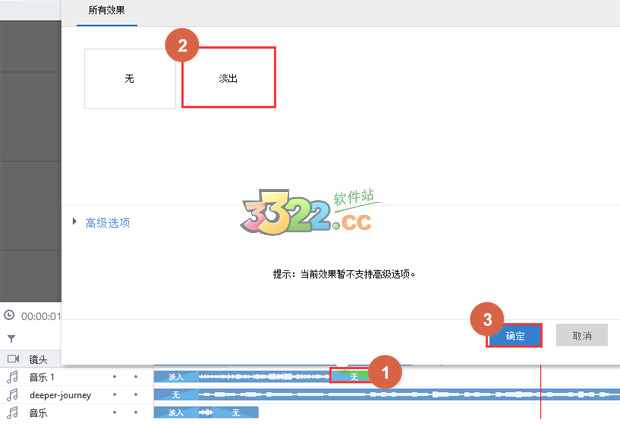
Task: Select the deeper-journey clip waveform
Action: pos(409,394)
